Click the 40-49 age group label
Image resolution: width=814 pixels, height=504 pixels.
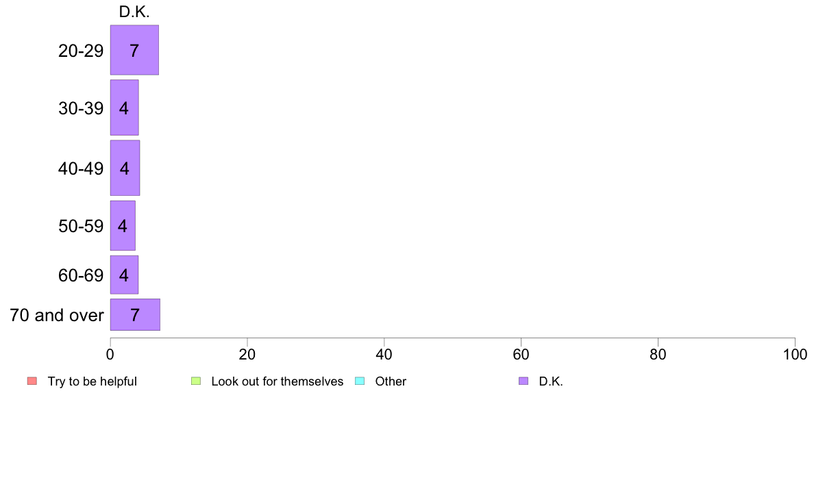click(x=81, y=168)
